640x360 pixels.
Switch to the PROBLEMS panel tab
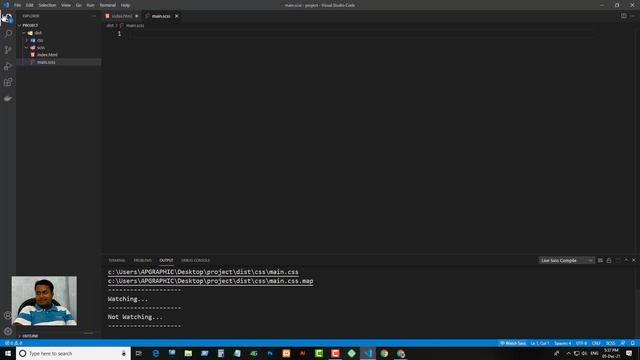[142, 260]
